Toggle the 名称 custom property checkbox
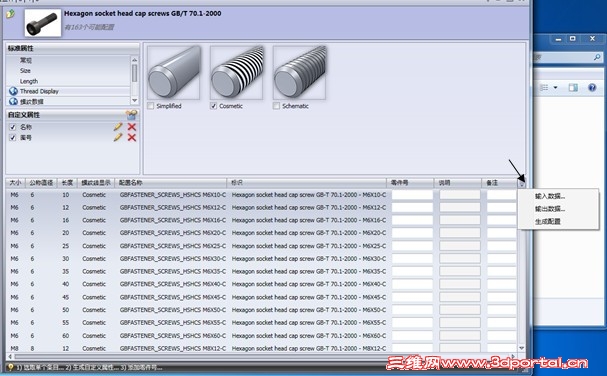 13,127
